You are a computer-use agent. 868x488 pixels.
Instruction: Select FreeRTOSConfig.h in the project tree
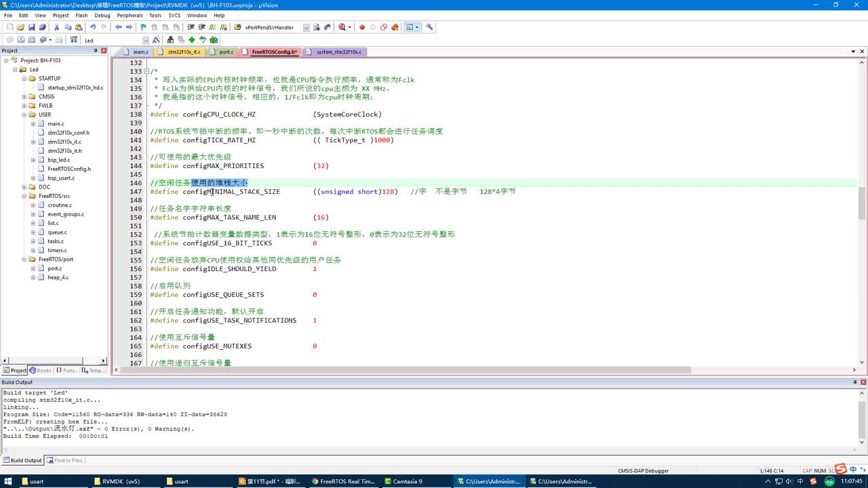69,169
